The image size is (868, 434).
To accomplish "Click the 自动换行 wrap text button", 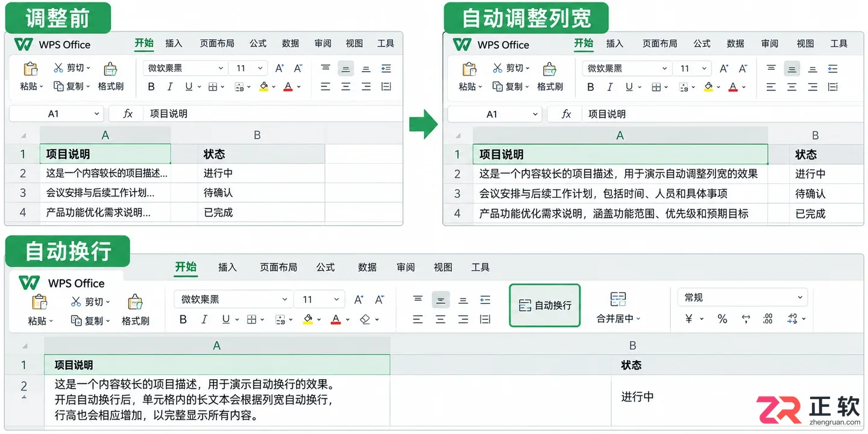I will 545,306.
